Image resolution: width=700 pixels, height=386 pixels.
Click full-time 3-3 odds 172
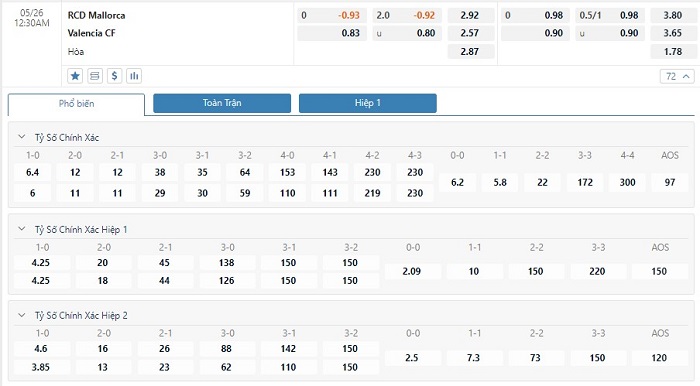[x=585, y=183]
